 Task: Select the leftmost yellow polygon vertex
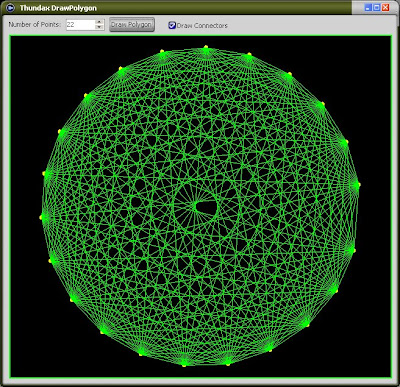click(x=41, y=217)
